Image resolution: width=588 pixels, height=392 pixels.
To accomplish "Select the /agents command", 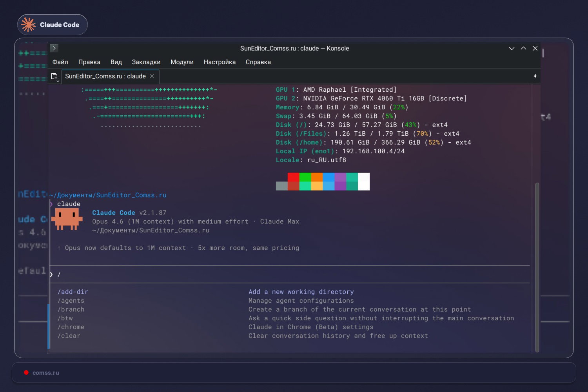I will point(71,300).
